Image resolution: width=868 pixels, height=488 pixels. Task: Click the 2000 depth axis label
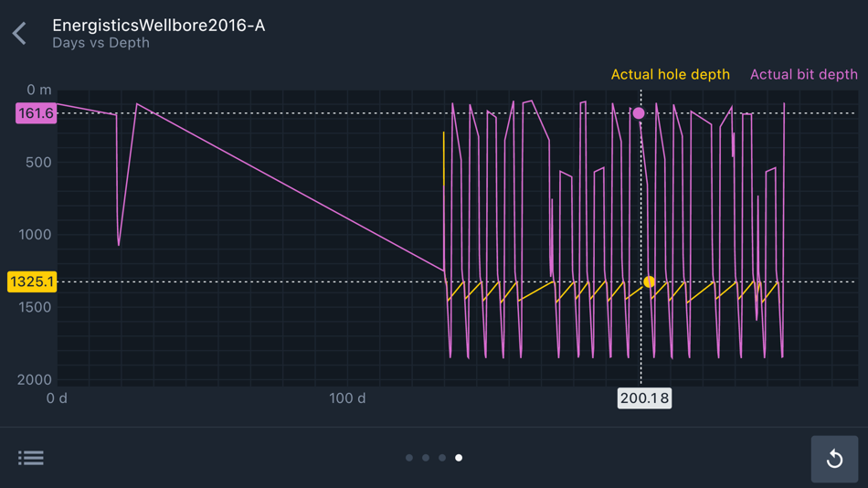coord(35,380)
